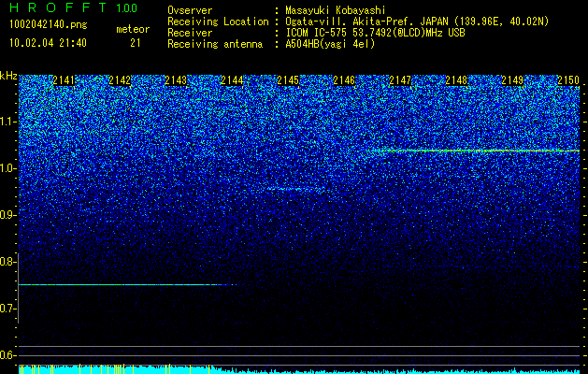Viewport: 588px width, 374px height.
Task: Click the bright horizontal carrier line near 0.75 kHz
Action: (x=127, y=285)
